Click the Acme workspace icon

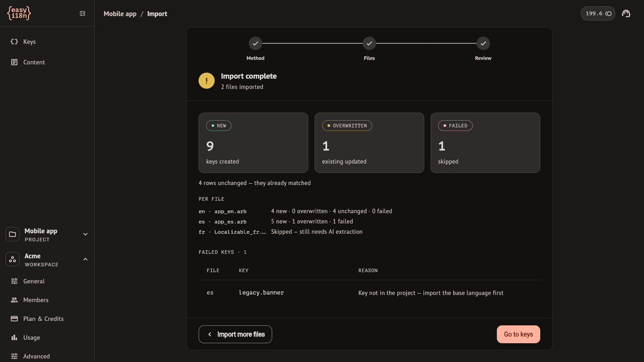[13, 259]
